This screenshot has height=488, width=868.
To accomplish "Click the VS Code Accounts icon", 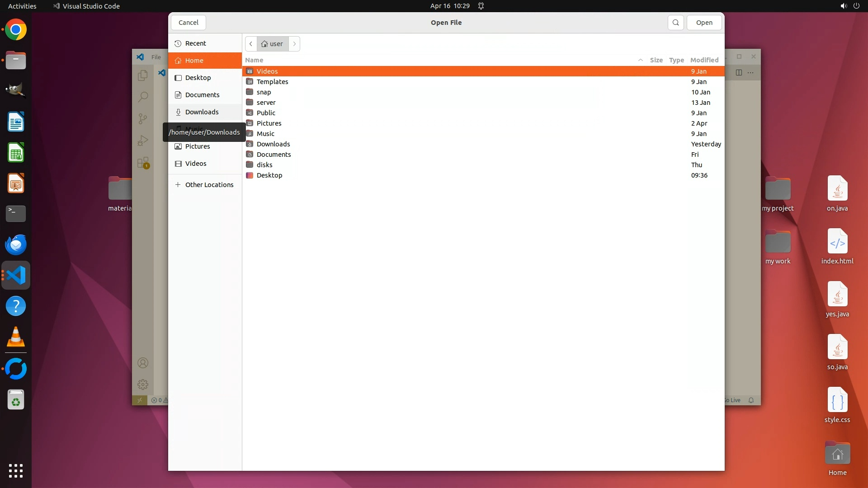I will tap(143, 363).
